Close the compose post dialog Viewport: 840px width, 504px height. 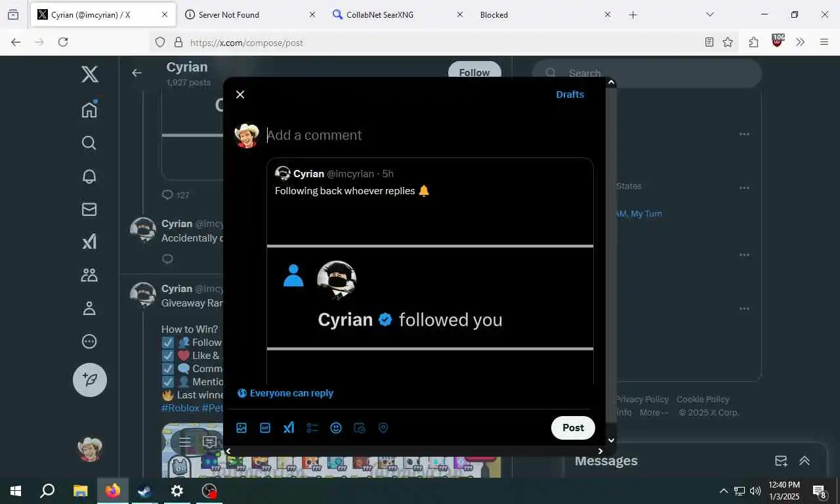click(240, 94)
